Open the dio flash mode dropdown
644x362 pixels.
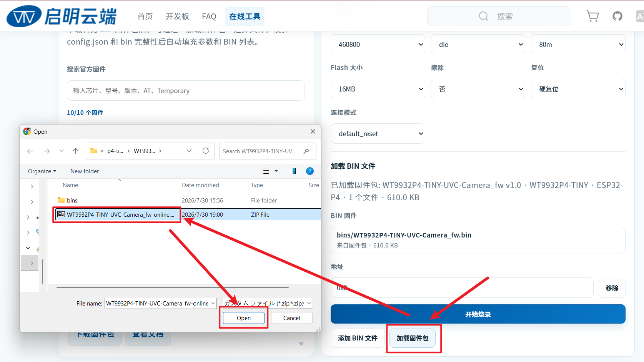pos(478,44)
